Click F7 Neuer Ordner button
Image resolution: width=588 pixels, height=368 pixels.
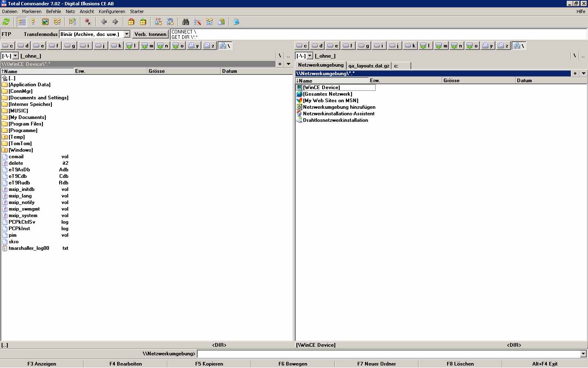click(376, 364)
